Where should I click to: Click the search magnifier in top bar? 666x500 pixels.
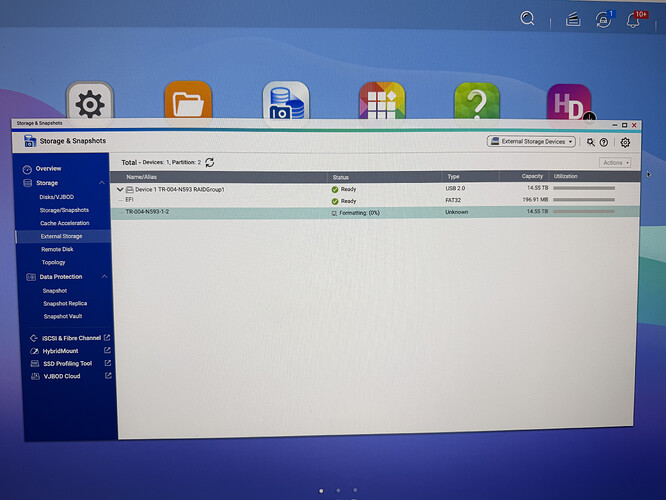[527, 18]
